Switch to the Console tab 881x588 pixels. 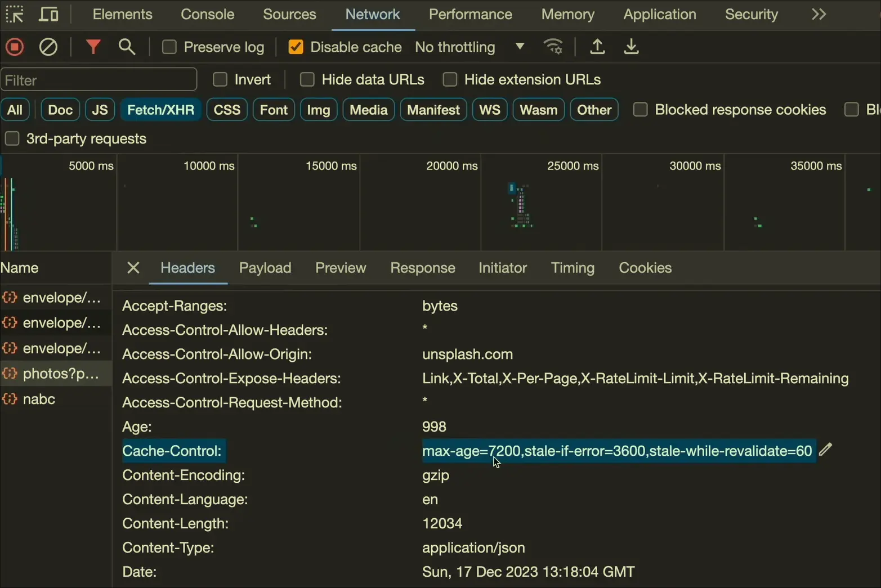coord(207,14)
